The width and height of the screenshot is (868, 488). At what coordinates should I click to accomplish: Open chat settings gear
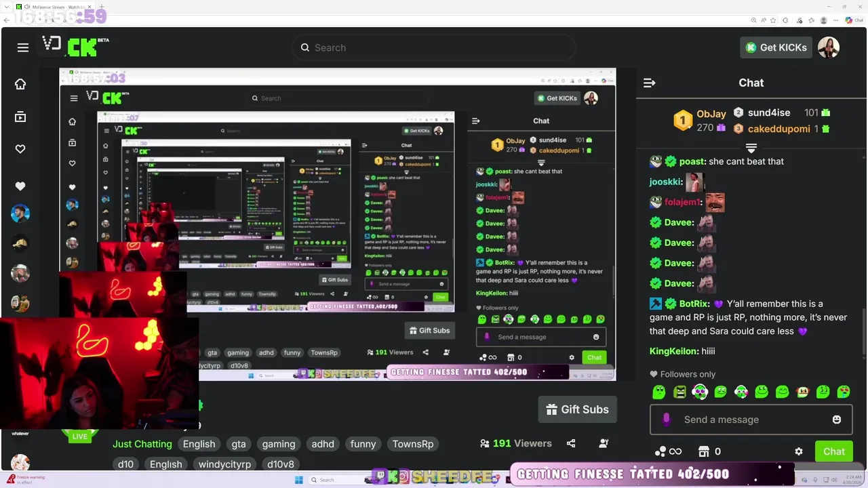(799, 451)
